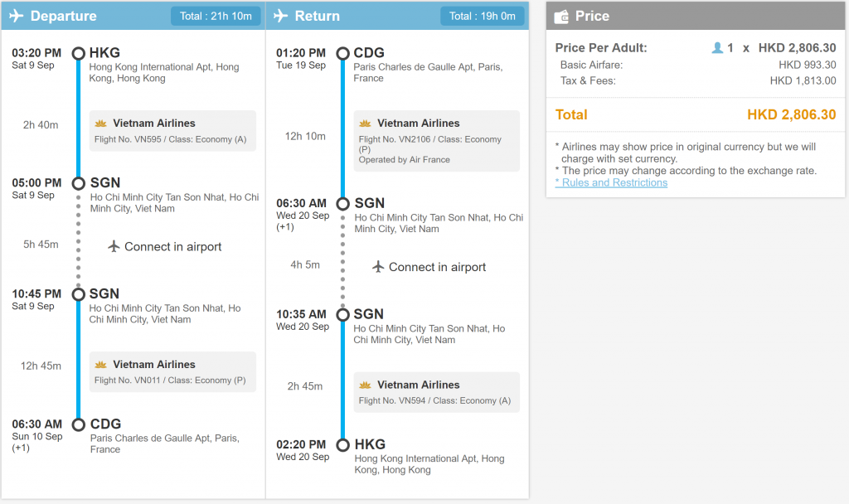849x504 pixels.
Task: Click Vietnam Airlines logo for flight VN2106
Action: tap(365, 124)
